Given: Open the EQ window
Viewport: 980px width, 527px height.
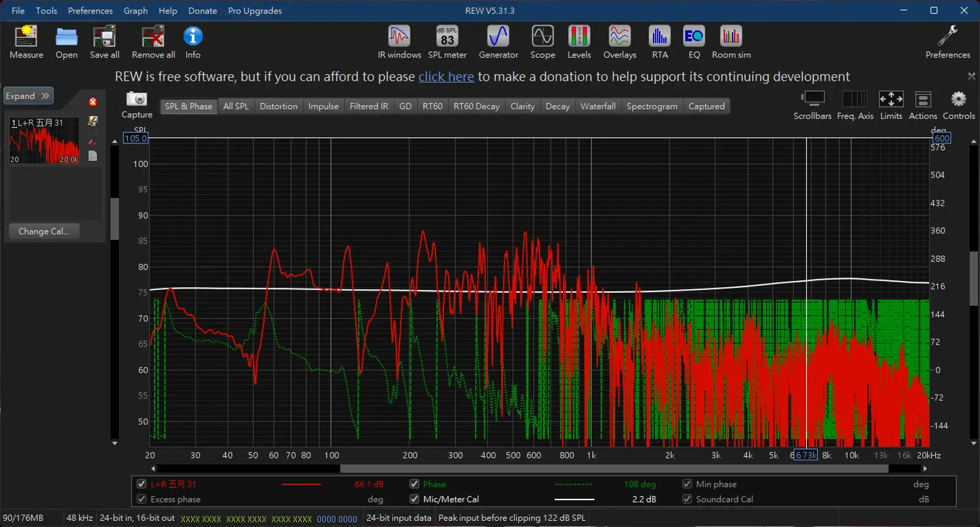Looking at the screenshot, I should click(x=694, y=36).
